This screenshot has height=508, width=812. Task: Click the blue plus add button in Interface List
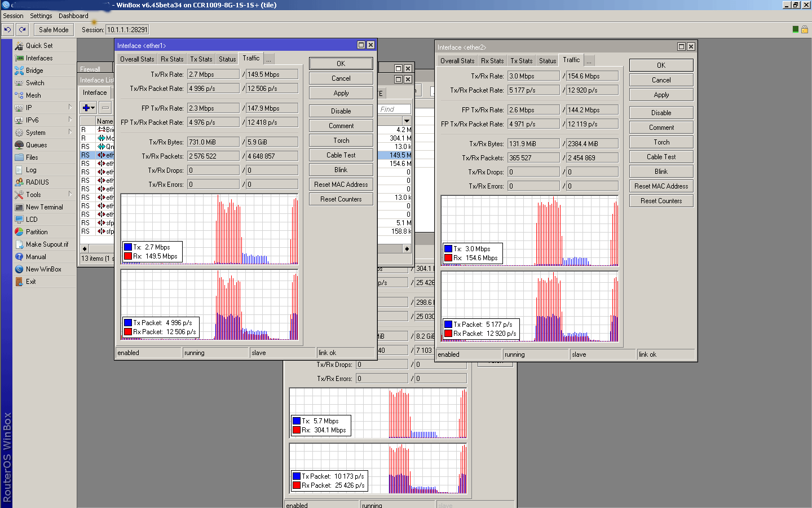[x=89, y=107]
